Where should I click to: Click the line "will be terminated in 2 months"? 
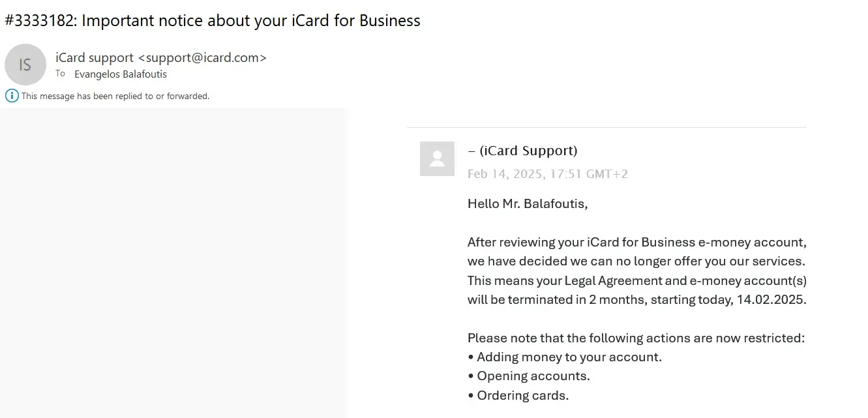[x=636, y=300]
